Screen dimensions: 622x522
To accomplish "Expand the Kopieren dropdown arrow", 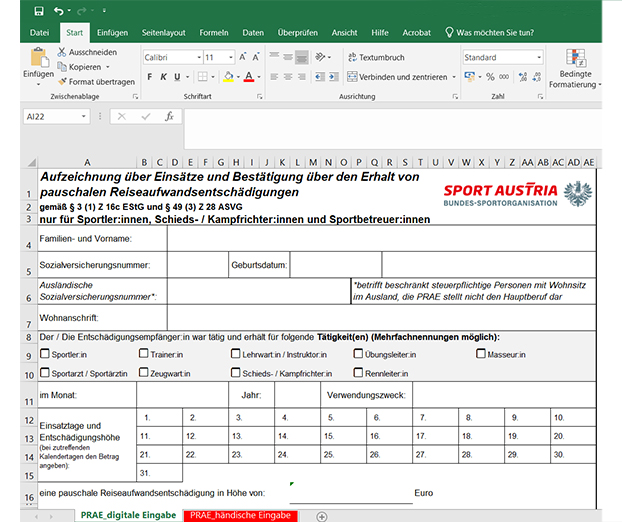I will [x=108, y=67].
